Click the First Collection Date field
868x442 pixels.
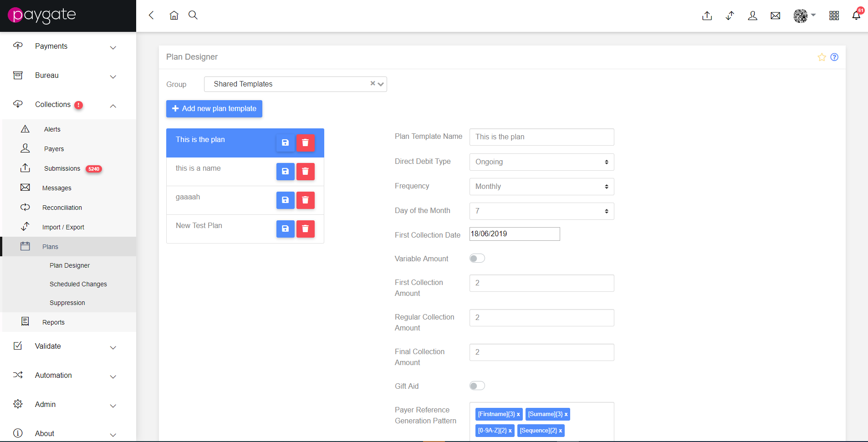coord(515,234)
